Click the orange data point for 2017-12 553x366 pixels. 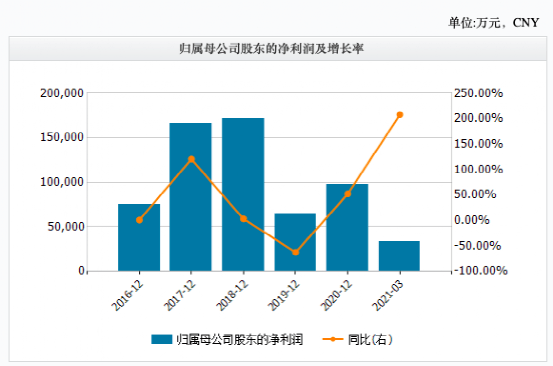point(192,159)
